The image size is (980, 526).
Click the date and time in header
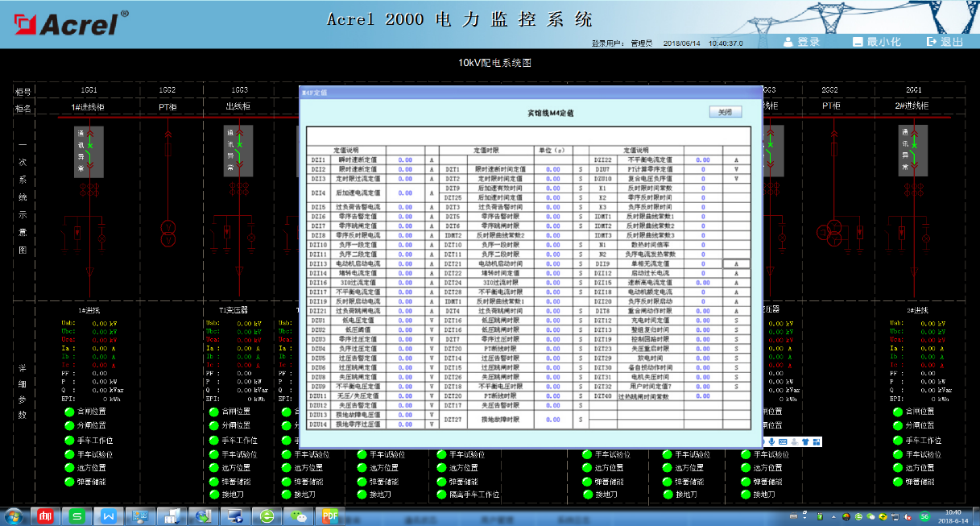703,43
